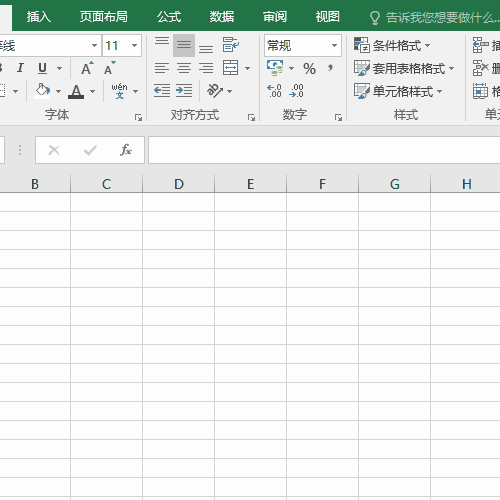The width and height of the screenshot is (500, 500).
Task: Increase indent
Action: 184,91
